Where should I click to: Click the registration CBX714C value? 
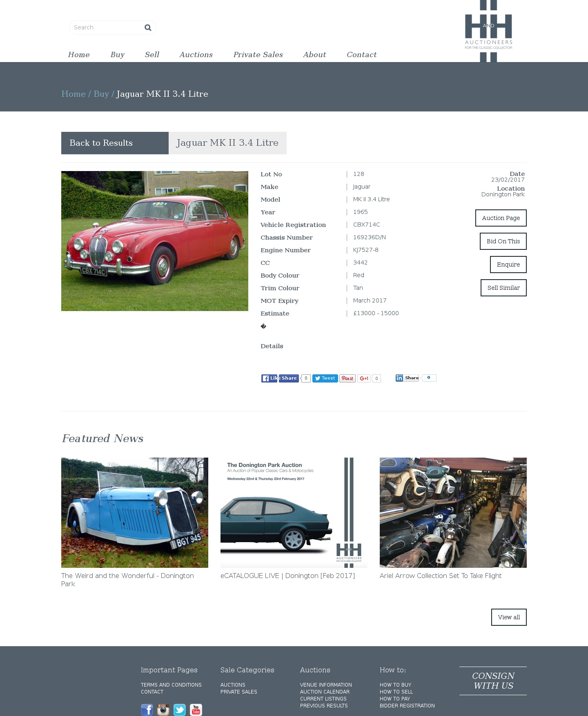pyautogui.click(x=367, y=225)
